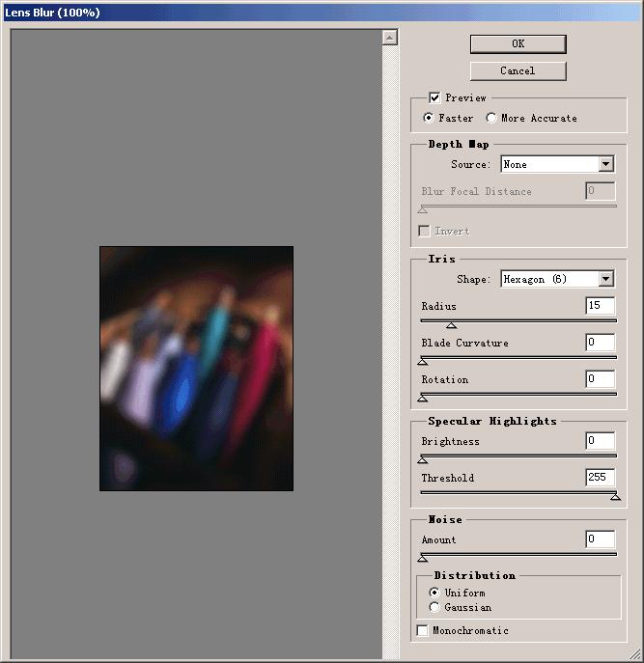The width and height of the screenshot is (644, 663).
Task: Click the Blade Curvature slider handle
Action: 422,361
